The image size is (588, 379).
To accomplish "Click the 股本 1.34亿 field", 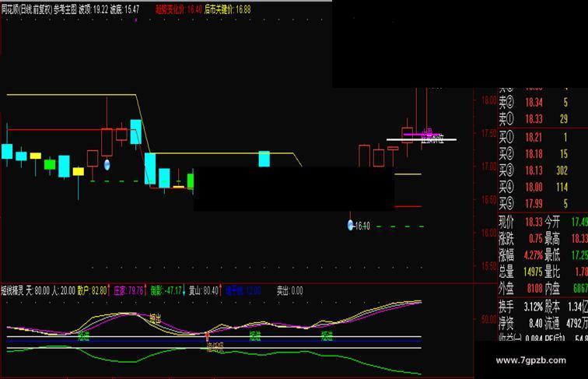I will 566,307.
